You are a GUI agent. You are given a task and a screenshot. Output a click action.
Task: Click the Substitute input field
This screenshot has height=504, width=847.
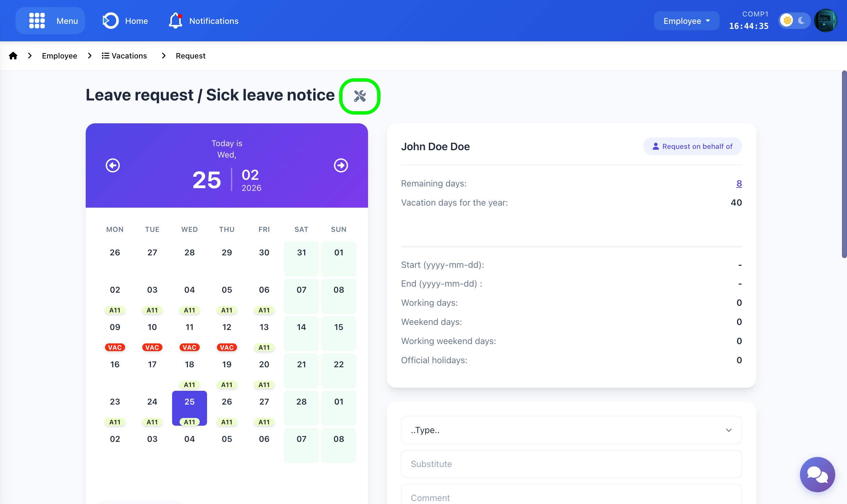pos(571,464)
